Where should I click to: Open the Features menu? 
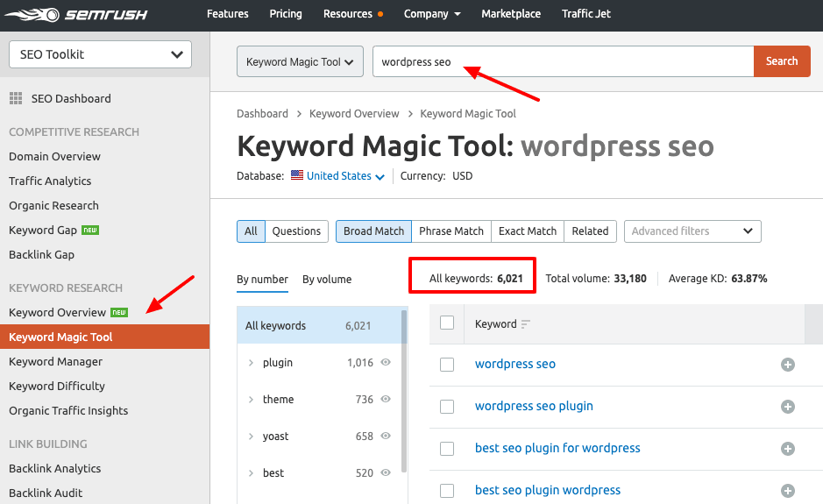click(x=227, y=14)
